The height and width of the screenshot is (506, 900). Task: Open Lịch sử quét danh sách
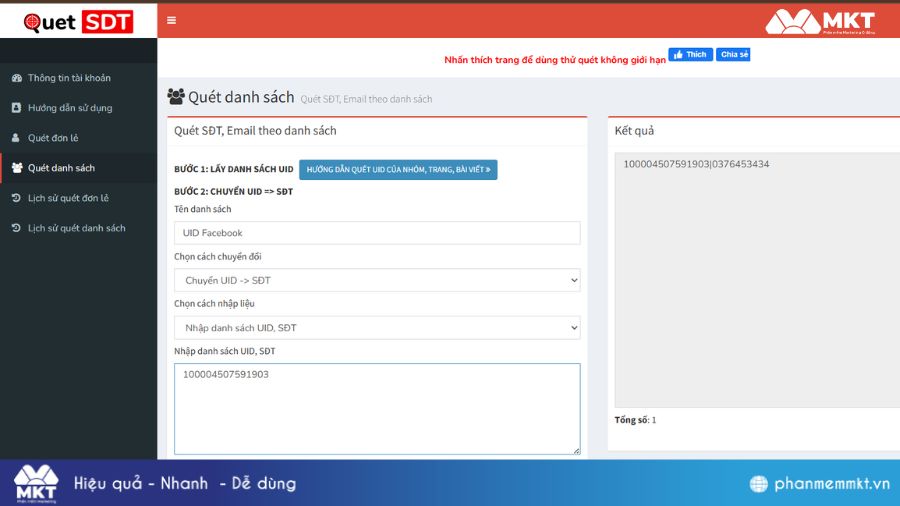(78, 228)
